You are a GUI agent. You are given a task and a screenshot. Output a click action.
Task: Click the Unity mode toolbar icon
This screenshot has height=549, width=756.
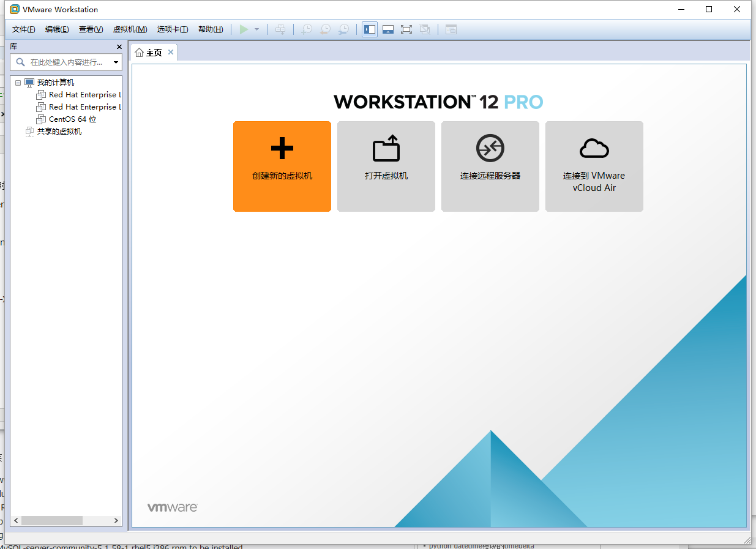425,29
